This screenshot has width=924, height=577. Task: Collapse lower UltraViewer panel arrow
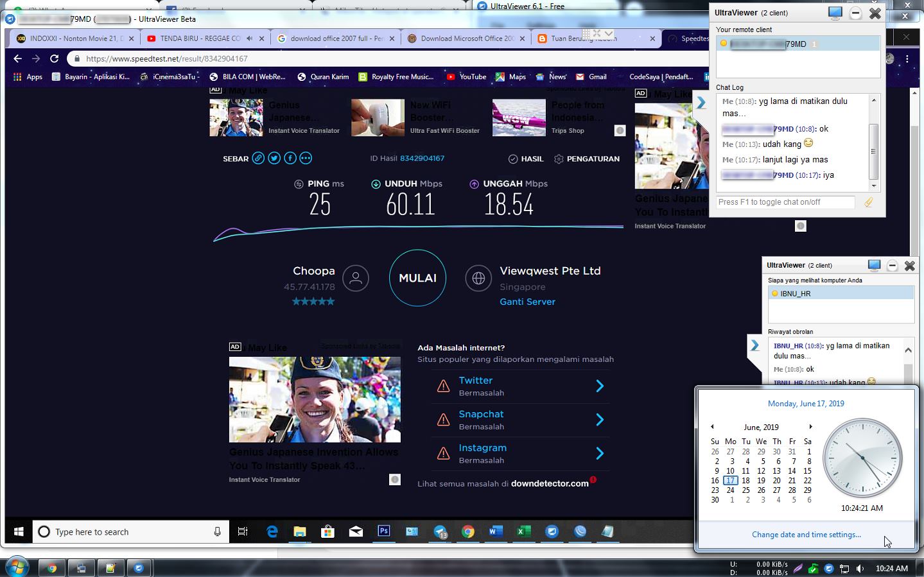point(755,345)
